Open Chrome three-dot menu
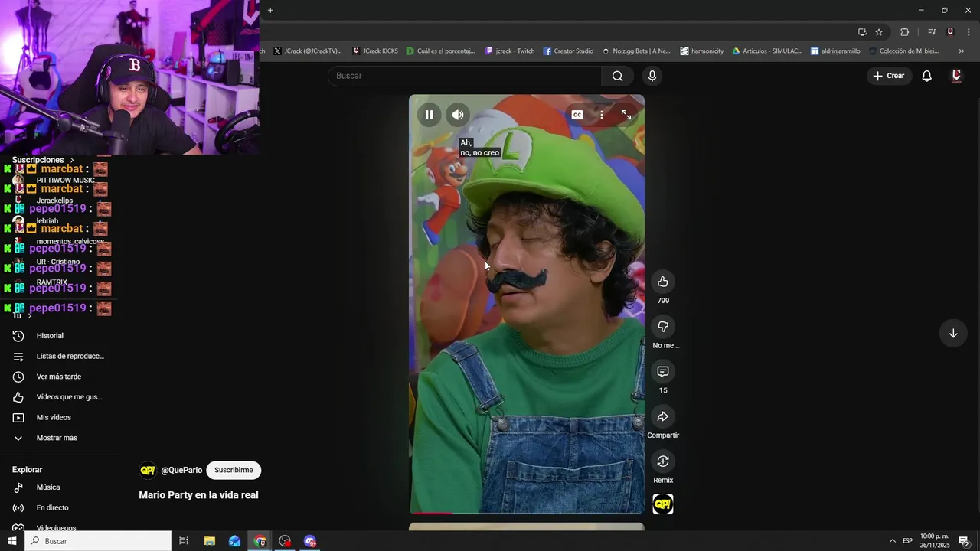Image resolution: width=980 pixels, height=551 pixels. [x=969, y=32]
